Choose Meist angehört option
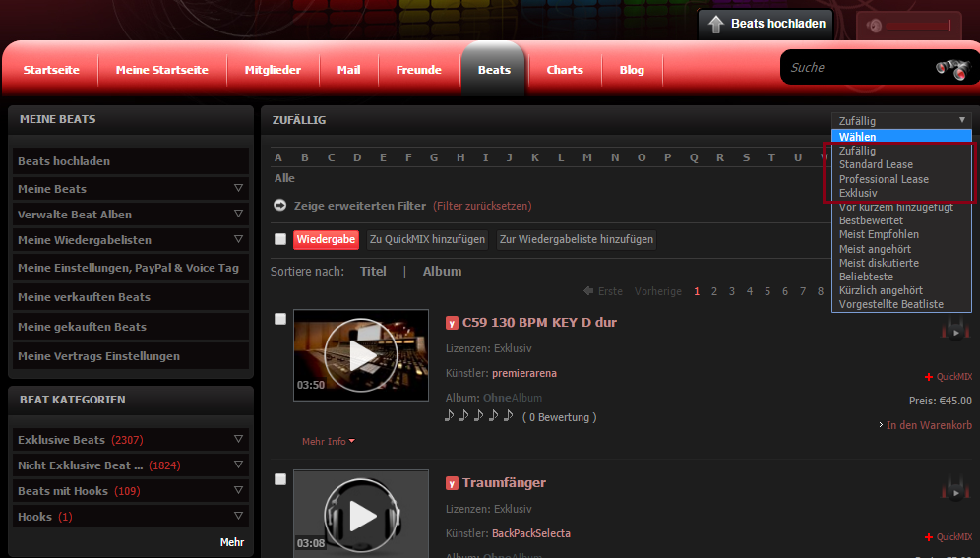980x558 pixels. point(875,249)
